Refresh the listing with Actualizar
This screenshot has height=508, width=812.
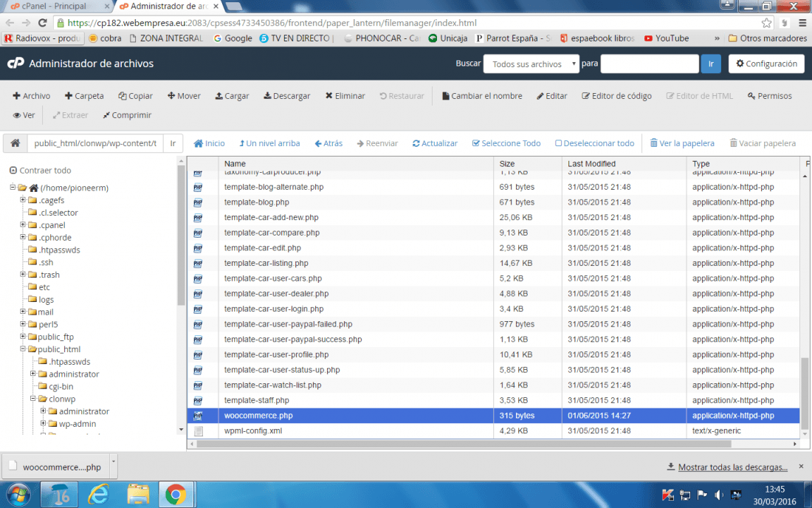click(x=435, y=143)
